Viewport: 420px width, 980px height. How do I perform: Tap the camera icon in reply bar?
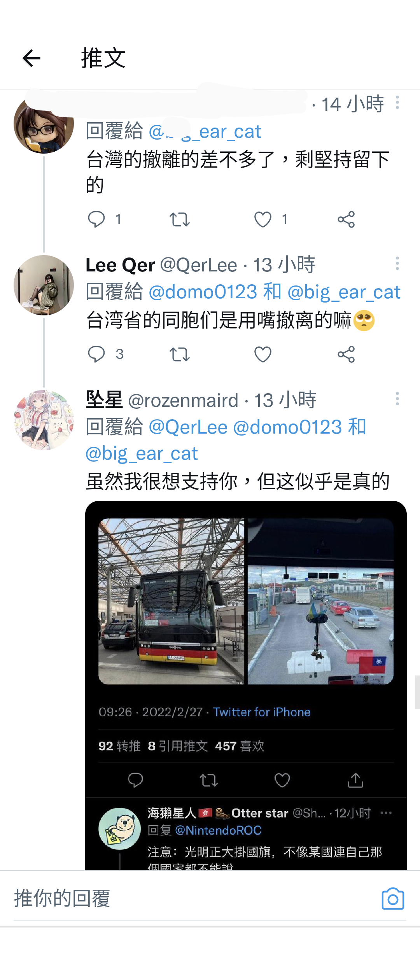393,898
